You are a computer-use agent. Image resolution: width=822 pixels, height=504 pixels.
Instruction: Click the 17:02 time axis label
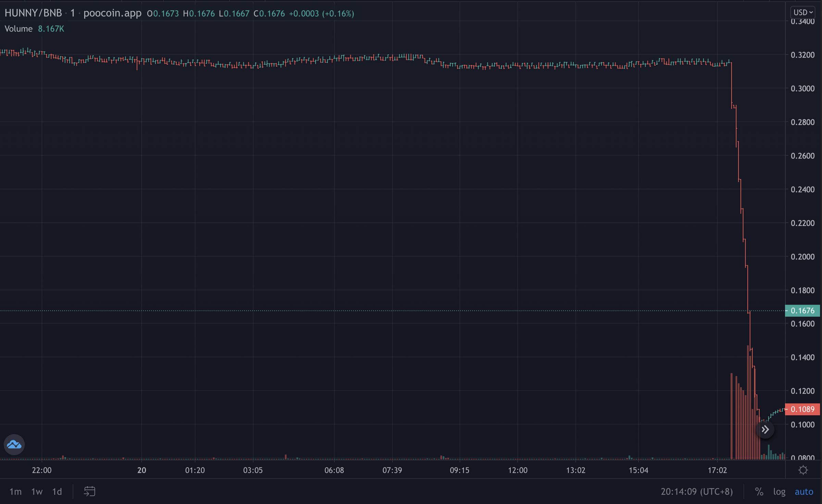point(717,470)
